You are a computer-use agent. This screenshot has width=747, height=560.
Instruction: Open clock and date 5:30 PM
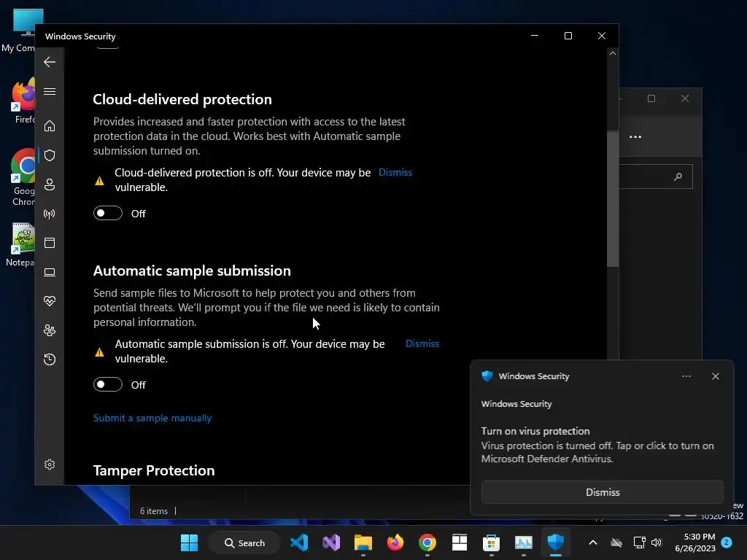tap(695, 542)
